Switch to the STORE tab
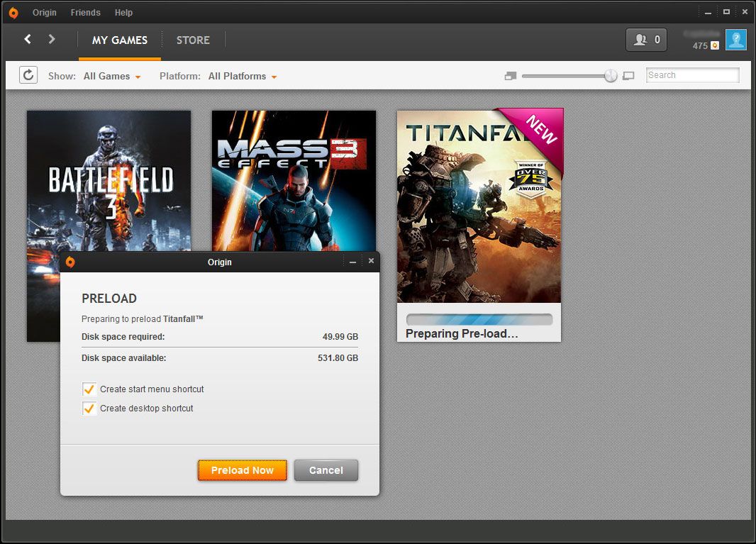 (193, 40)
